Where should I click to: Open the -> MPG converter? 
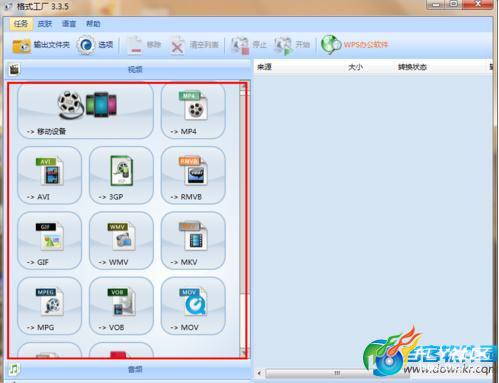49,306
